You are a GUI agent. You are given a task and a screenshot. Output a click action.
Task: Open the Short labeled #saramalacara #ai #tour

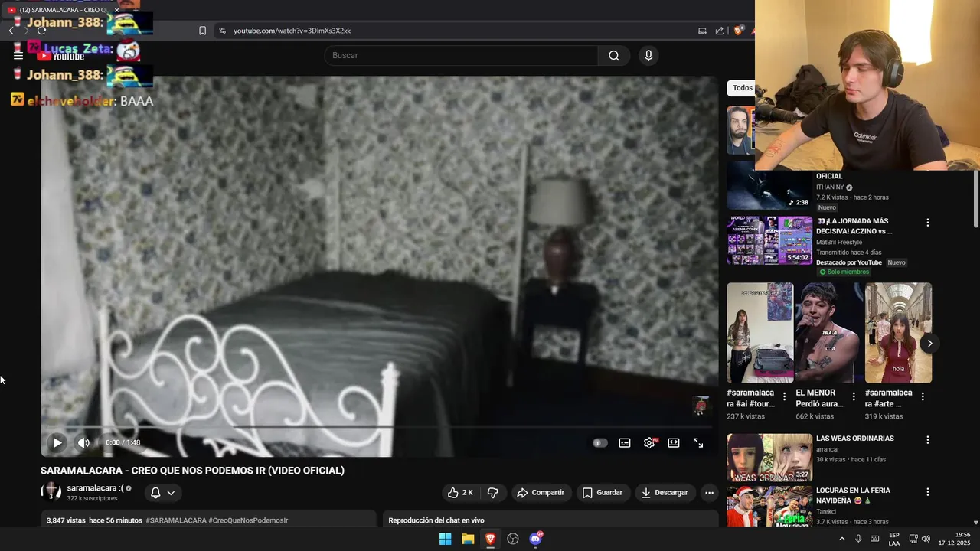(760, 333)
